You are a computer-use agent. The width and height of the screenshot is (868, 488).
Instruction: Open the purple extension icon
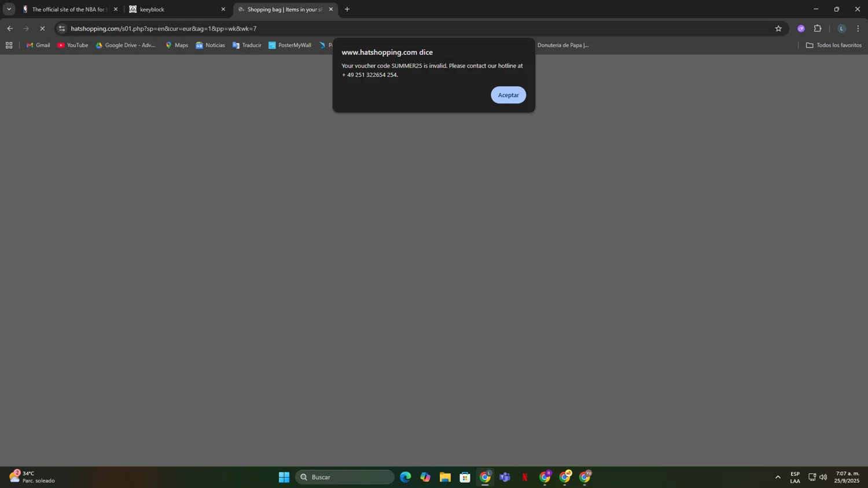pos(801,28)
